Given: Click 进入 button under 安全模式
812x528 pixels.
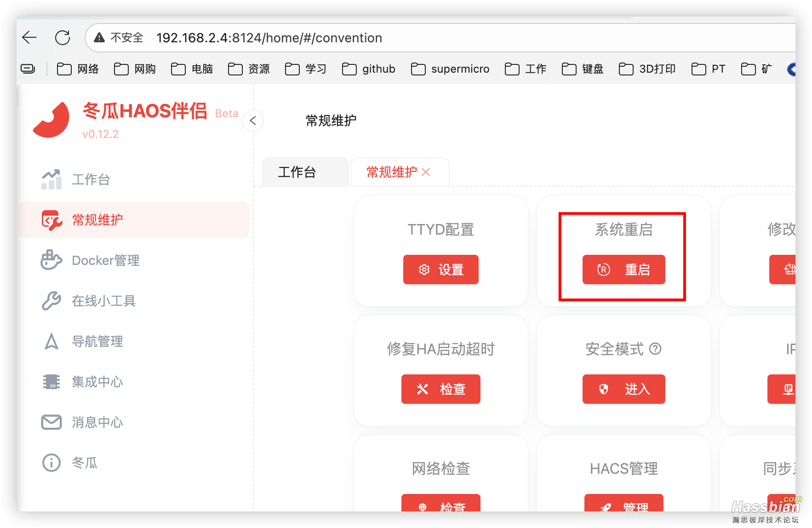Looking at the screenshot, I should 624,389.
